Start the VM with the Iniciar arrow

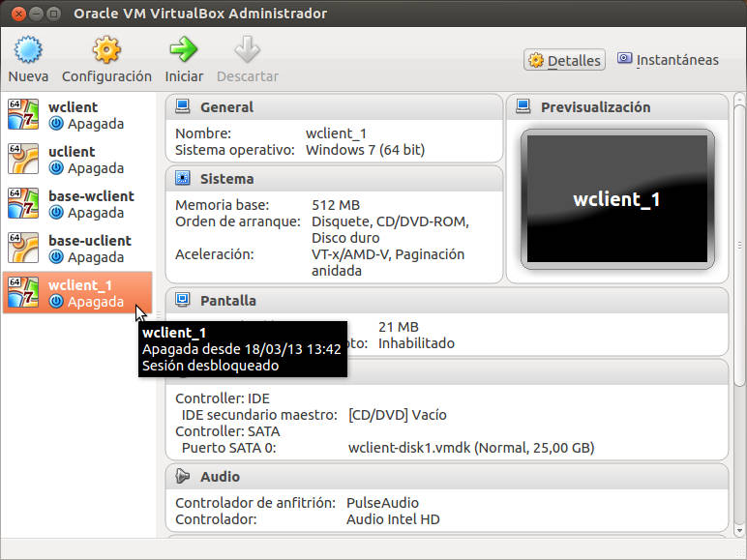(x=184, y=49)
